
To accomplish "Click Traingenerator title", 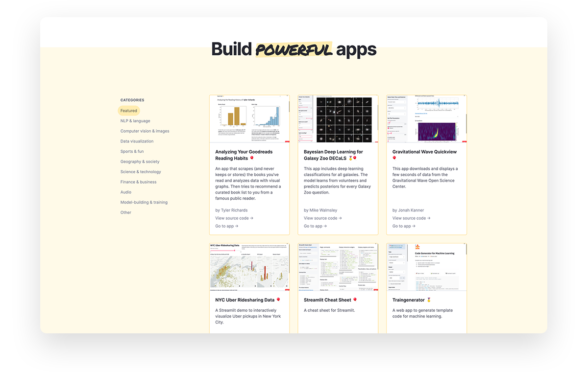I will pyautogui.click(x=409, y=300).
